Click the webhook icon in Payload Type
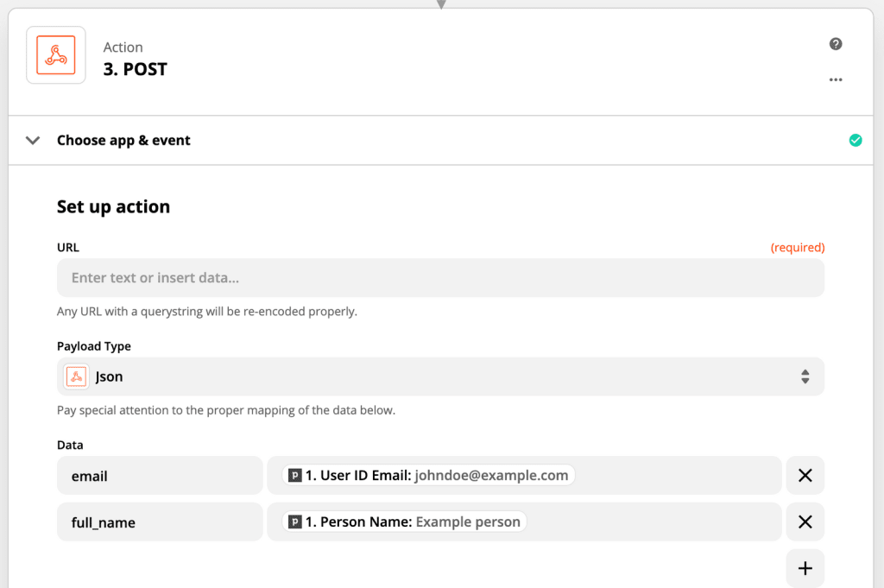884x588 pixels. (76, 376)
